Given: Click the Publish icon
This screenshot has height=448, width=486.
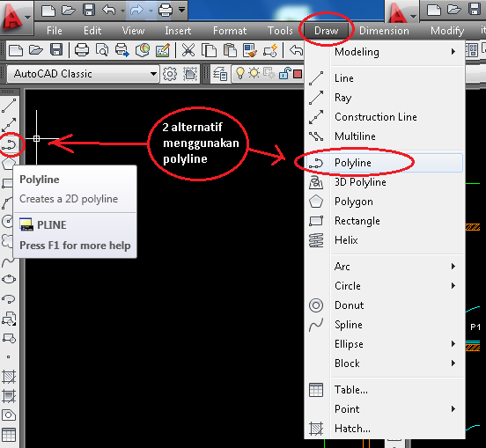Looking at the screenshot, I should 121,50.
